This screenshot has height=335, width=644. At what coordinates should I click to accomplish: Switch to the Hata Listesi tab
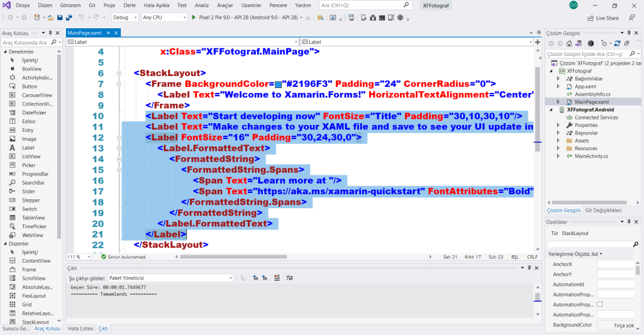pyautogui.click(x=80, y=329)
